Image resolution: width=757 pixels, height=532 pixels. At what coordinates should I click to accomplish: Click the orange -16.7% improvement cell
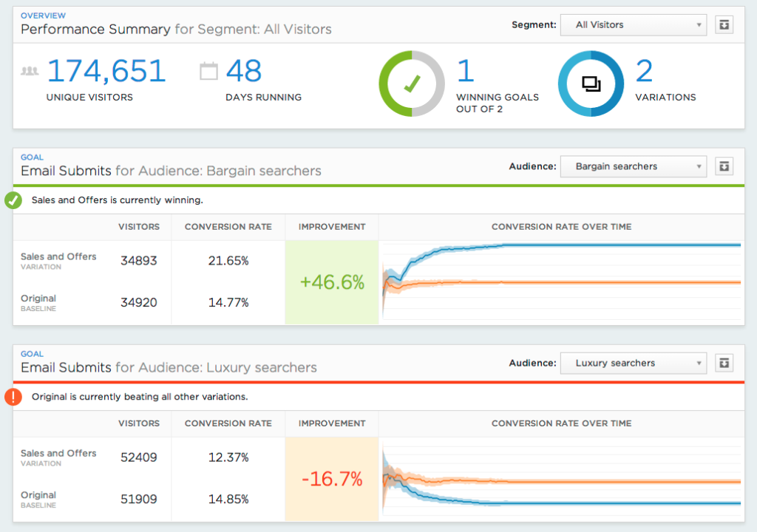(x=331, y=479)
